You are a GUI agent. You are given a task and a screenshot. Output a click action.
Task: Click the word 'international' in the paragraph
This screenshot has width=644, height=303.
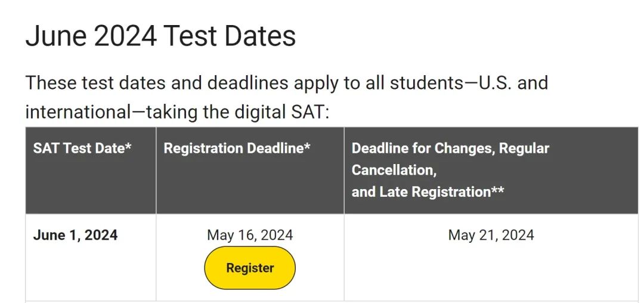(77, 112)
